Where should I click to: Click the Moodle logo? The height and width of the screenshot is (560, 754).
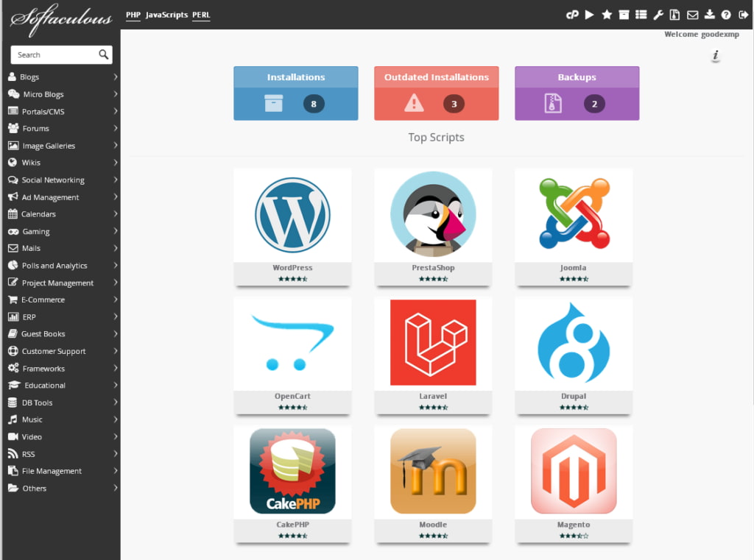pos(433,471)
